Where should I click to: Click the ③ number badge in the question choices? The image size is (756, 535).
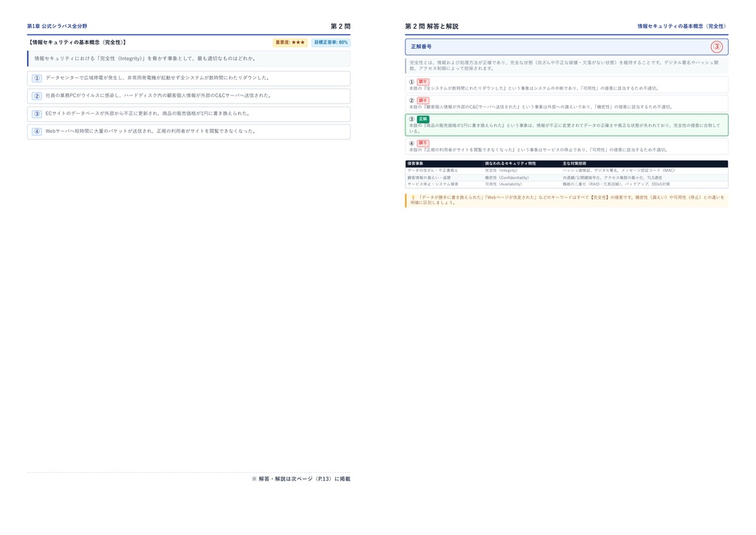[37, 114]
